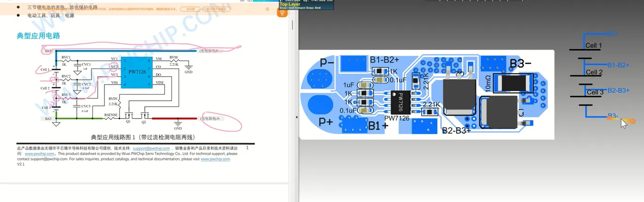Image resolution: width=644 pixels, height=202 pixels.
Task: Close the orange notification banner in PDF viewer
Action: click(268, 9)
